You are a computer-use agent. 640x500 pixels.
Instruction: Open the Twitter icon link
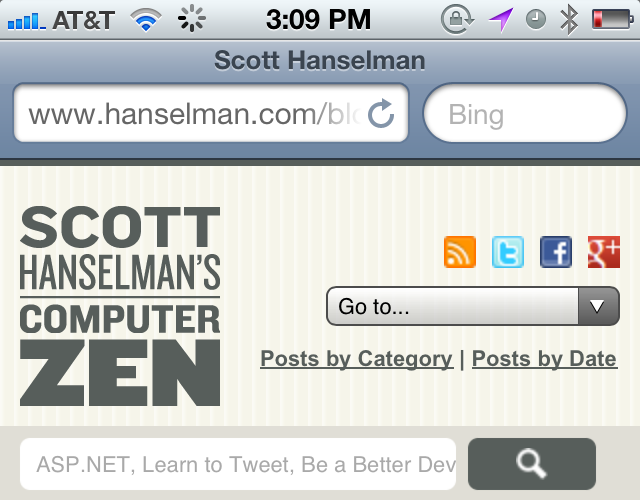[x=508, y=252]
